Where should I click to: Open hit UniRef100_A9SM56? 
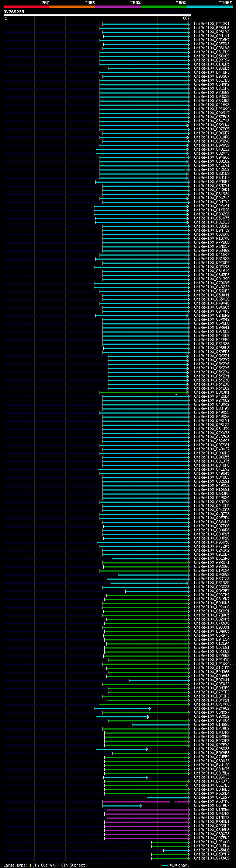(212, 542)
